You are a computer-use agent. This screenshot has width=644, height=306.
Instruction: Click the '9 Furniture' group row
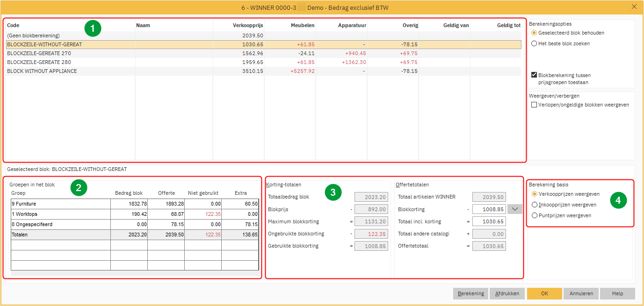[61, 204]
